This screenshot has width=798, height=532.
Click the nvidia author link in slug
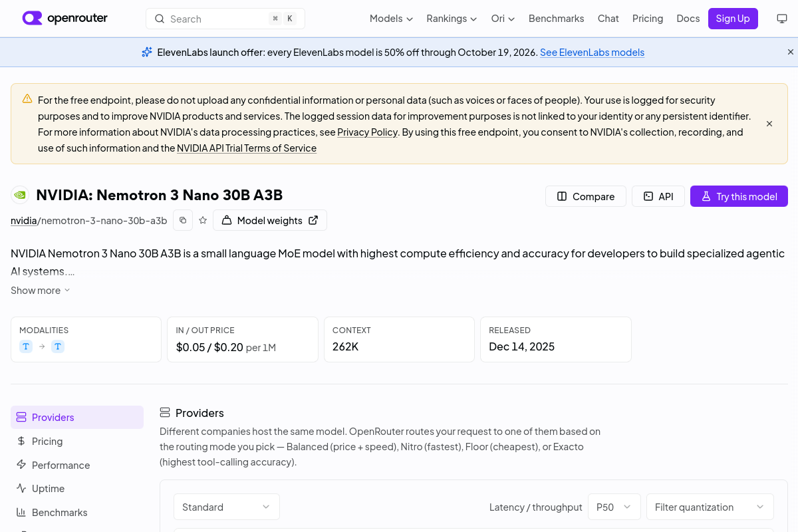(24, 221)
